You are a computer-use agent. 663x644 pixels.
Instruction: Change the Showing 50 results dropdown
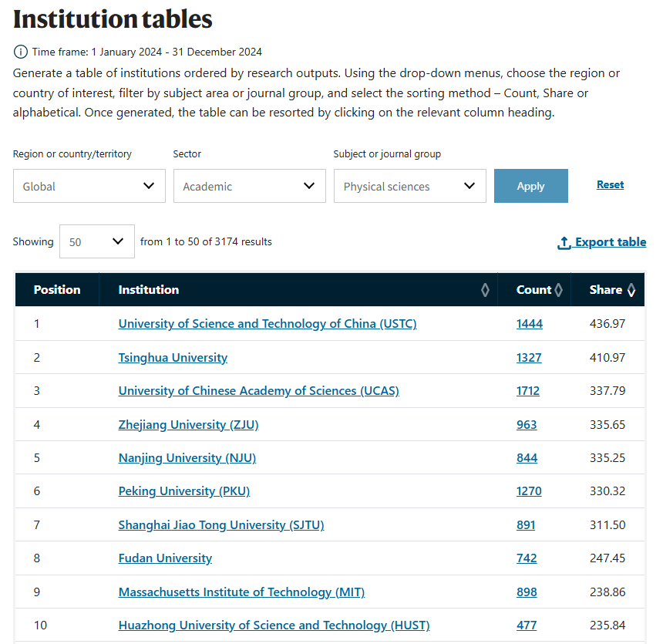coord(96,241)
